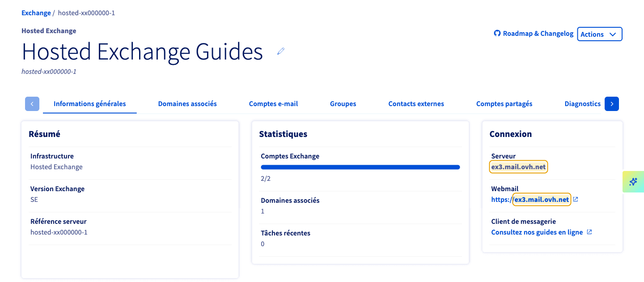
Task: Click the Infrastructure value Hosted Exchange
Action: point(56,167)
